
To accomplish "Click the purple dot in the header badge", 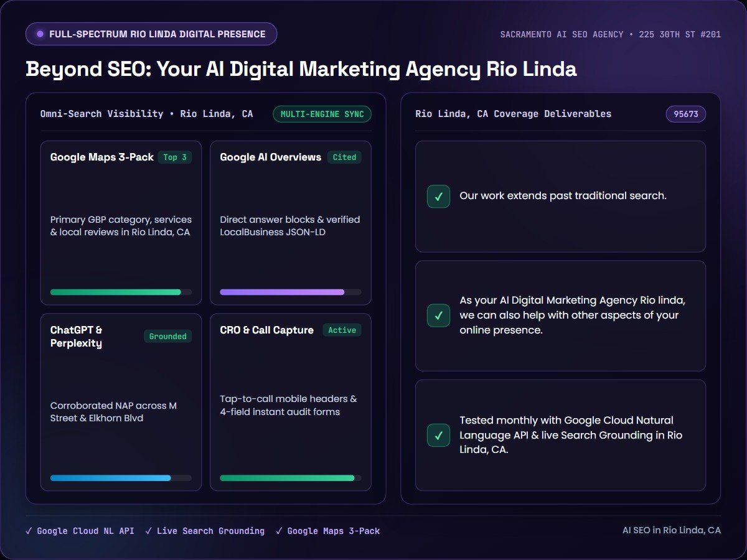I will tap(40, 34).
